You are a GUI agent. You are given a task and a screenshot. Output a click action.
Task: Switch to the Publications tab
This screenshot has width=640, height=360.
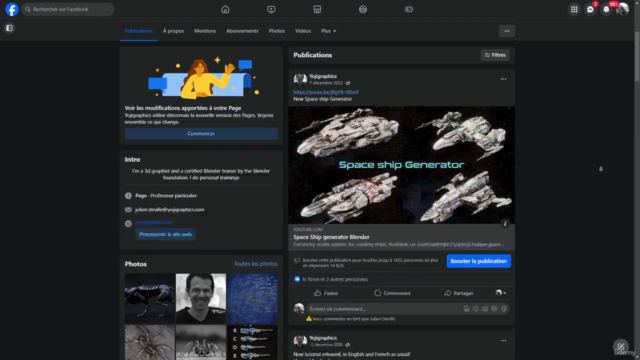coord(138,31)
